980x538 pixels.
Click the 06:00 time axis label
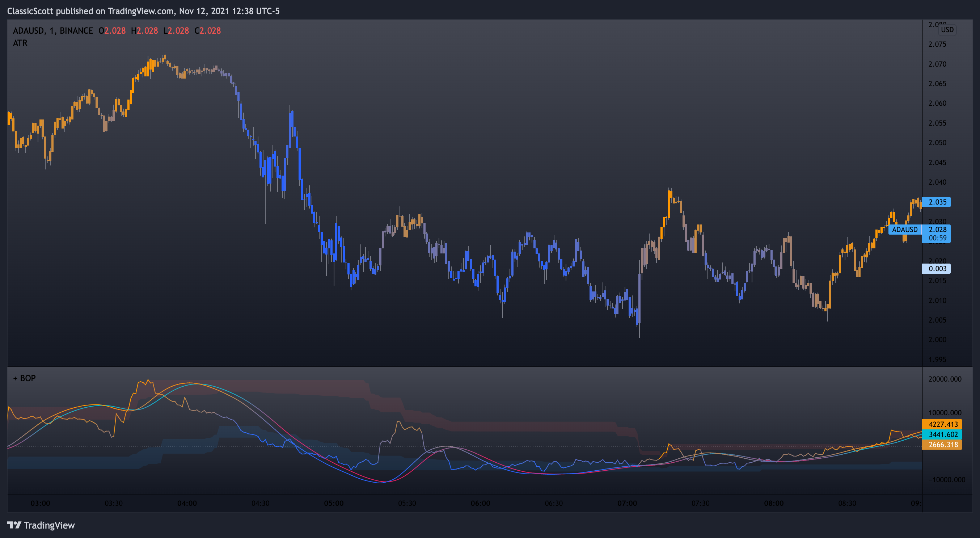pyautogui.click(x=481, y=503)
